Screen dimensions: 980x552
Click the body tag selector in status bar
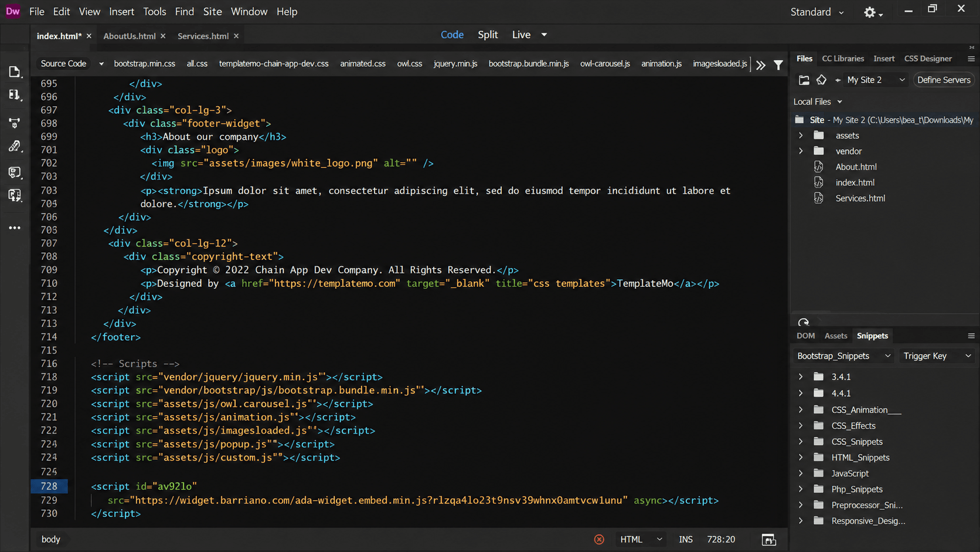coord(51,540)
